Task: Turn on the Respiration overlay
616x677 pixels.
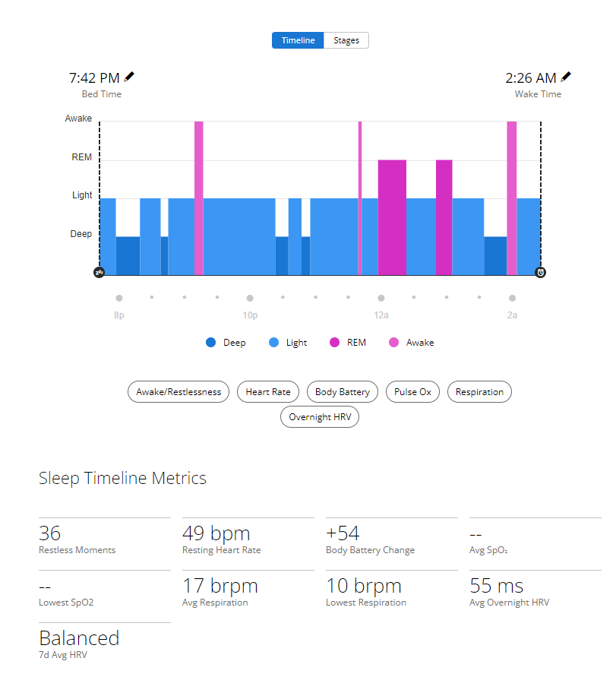Action: pos(479,392)
